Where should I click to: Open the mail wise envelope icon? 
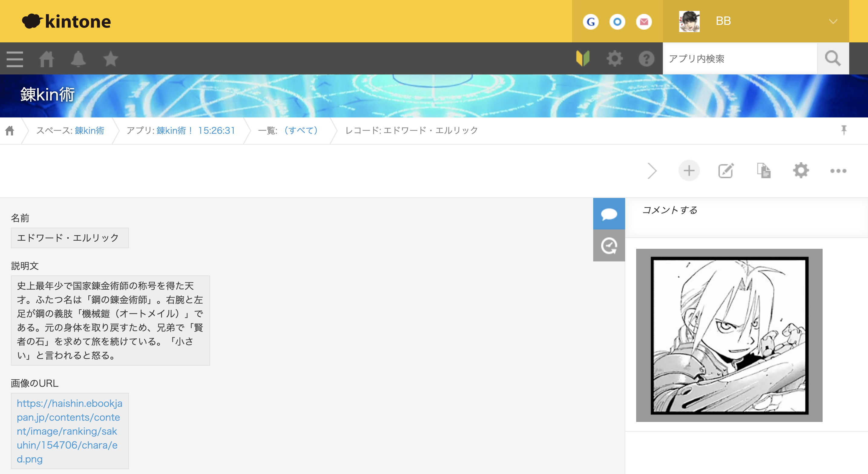[x=644, y=21]
